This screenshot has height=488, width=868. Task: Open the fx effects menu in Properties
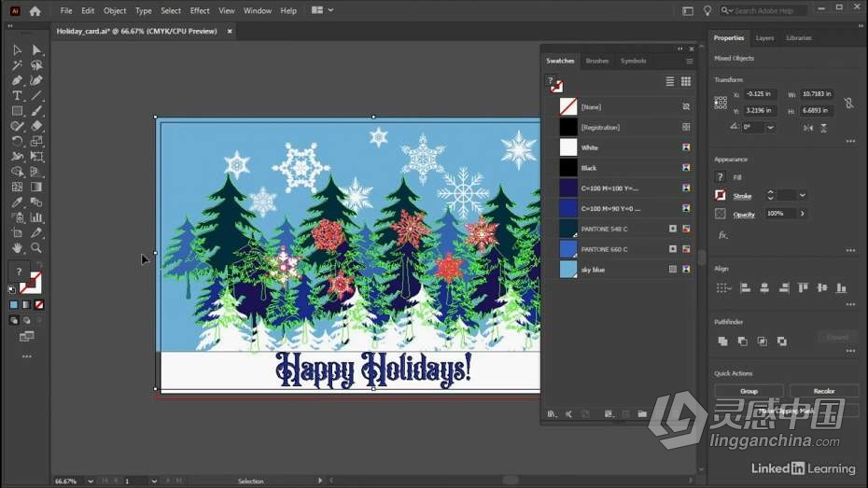[722, 235]
